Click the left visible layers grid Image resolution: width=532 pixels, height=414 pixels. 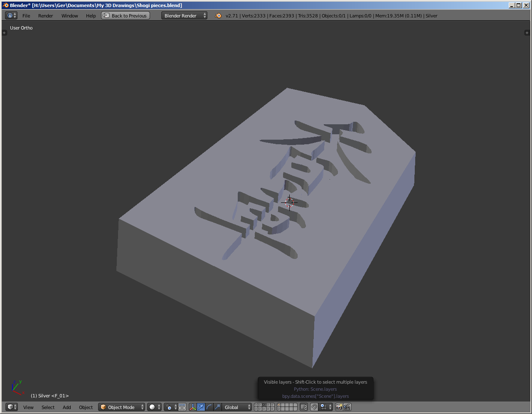(x=264, y=407)
